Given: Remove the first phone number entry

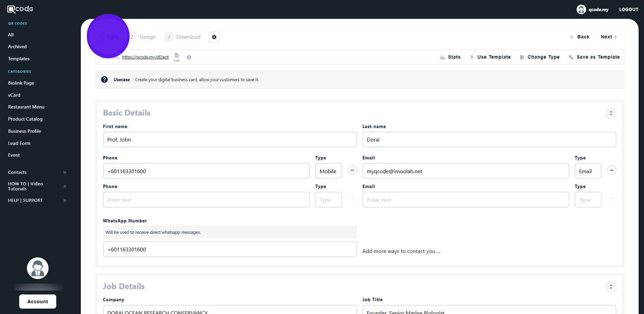Looking at the screenshot, I should (x=352, y=170).
